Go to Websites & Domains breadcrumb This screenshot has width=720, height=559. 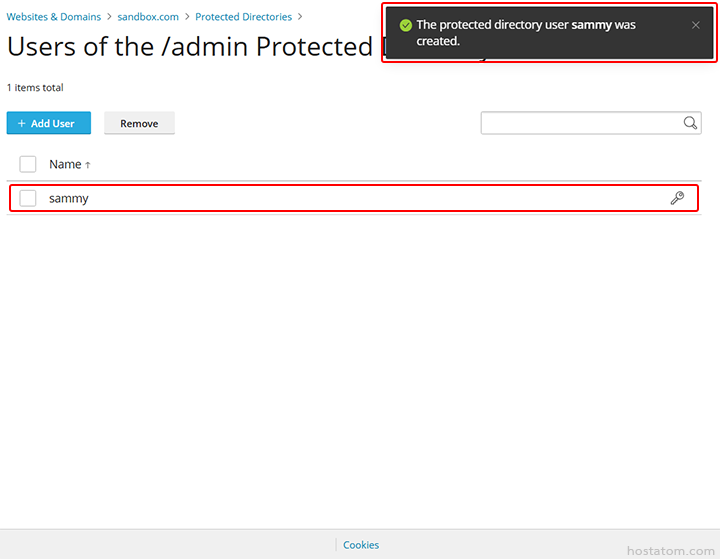[53, 17]
